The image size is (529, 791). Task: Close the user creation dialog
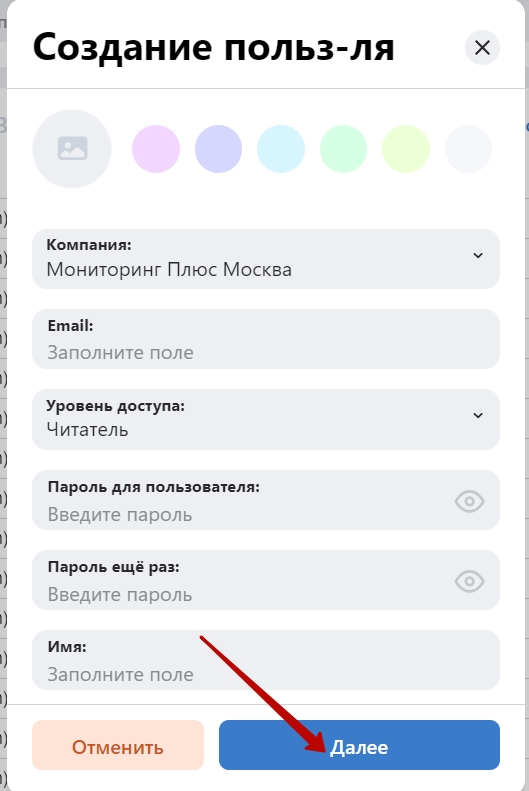pyautogui.click(x=482, y=48)
